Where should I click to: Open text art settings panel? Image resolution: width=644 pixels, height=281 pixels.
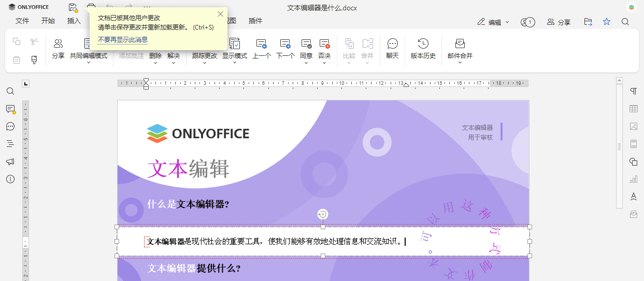633,197
